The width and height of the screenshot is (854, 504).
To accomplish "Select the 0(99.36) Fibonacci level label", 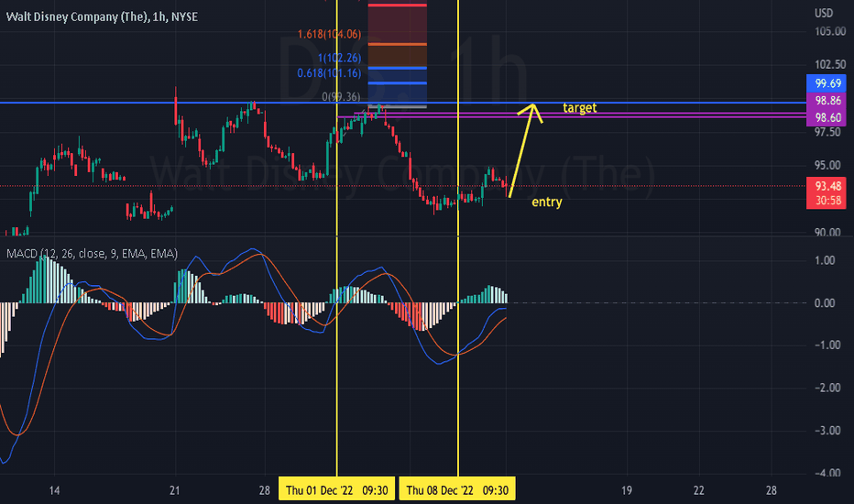I will click(341, 96).
